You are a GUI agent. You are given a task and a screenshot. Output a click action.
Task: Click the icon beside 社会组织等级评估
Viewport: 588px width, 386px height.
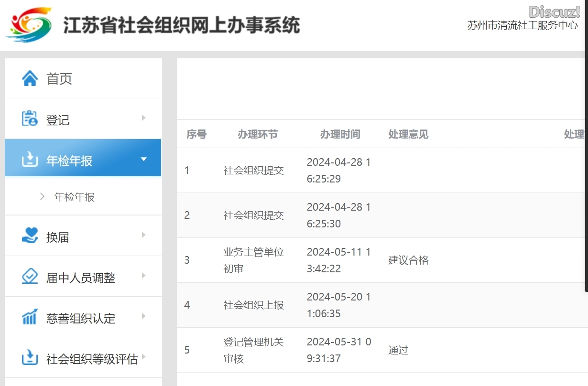30,358
